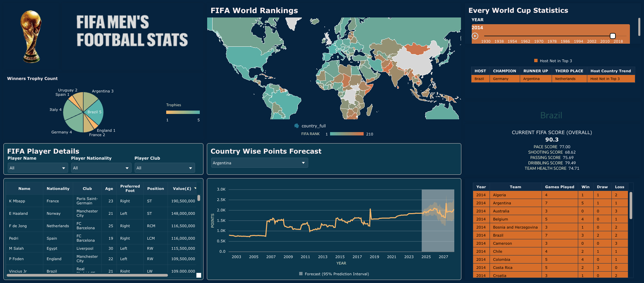644x283 pixels.
Task: Select the Brazil 5 pie slice
Action: (94, 112)
